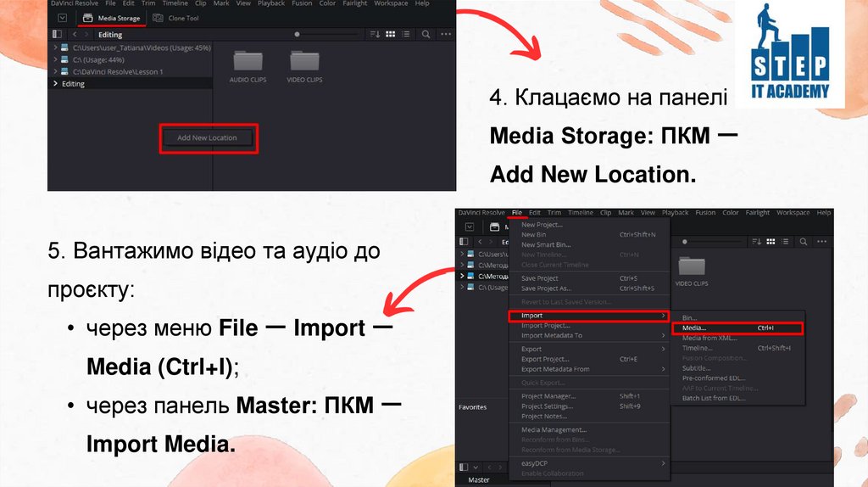Open the dropdown chevron just above the Master bin
The image size is (868, 487).
tap(475, 467)
